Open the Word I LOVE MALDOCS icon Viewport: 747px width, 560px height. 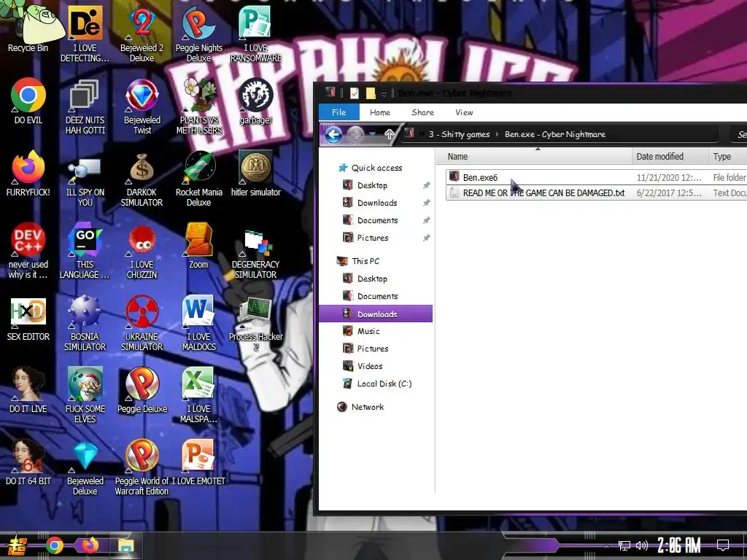[198, 323]
